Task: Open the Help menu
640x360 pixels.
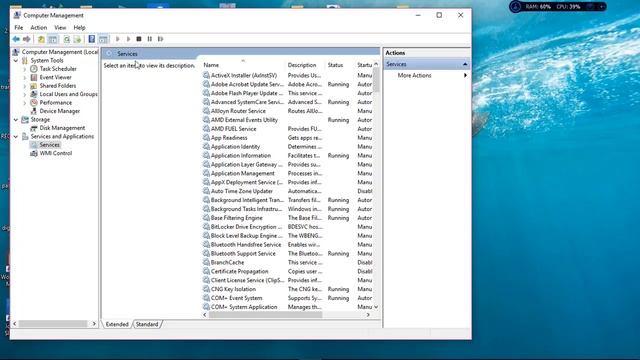Action: click(79, 27)
